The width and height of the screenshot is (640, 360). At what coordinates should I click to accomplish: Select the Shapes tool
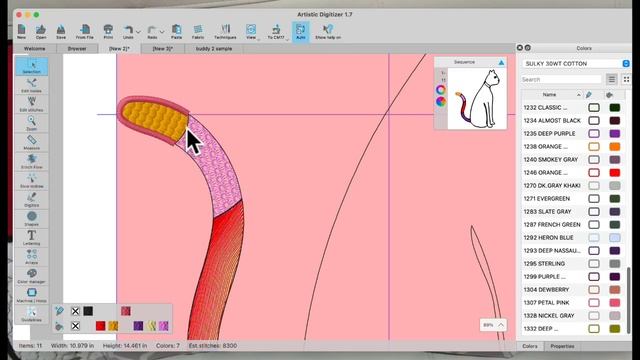tap(31, 219)
